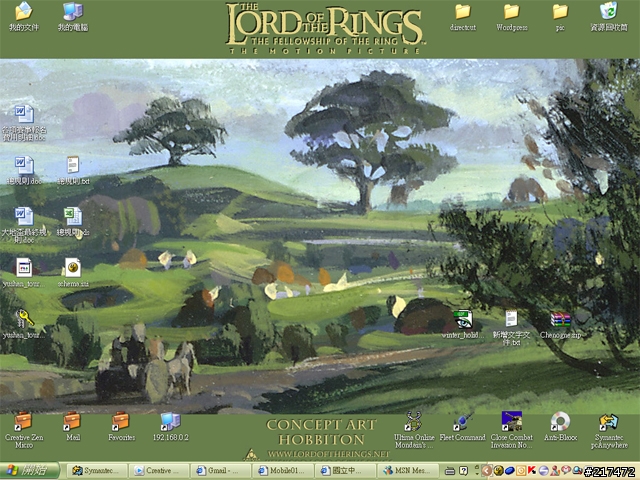Open the Favorites briefcase shortcut
The image size is (640, 480).
[x=121, y=427]
